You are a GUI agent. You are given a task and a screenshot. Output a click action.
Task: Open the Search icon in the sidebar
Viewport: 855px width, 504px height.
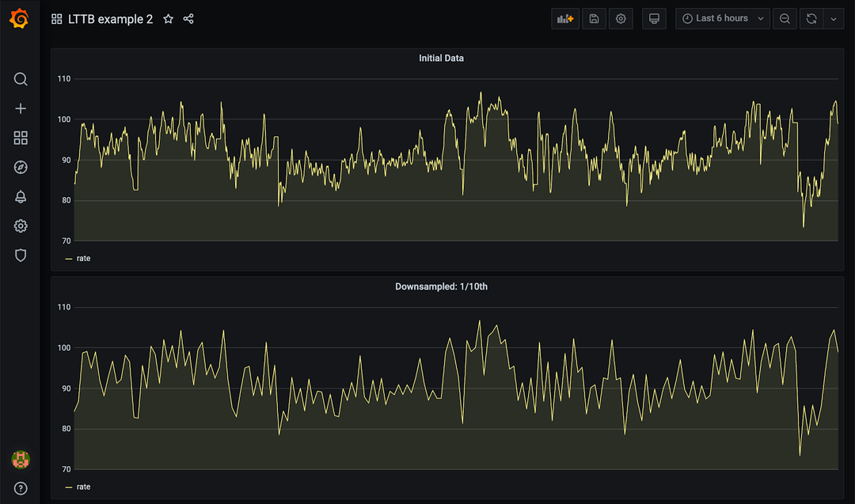click(x=21, y=79)
